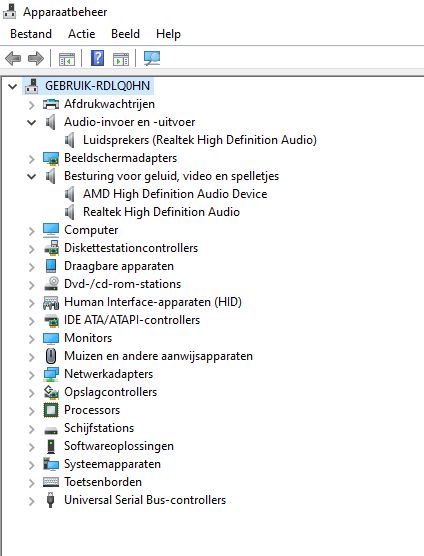Click the controller icon of IDE ATA/ATAPI-controllers
This screenshot has height=556, width=424.
(x=51, y=320)
